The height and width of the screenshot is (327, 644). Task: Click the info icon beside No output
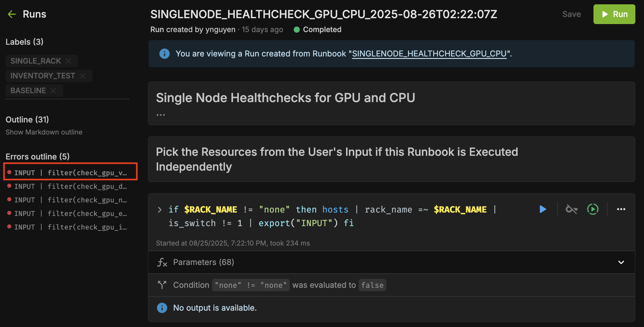click(x=162, y=308)
